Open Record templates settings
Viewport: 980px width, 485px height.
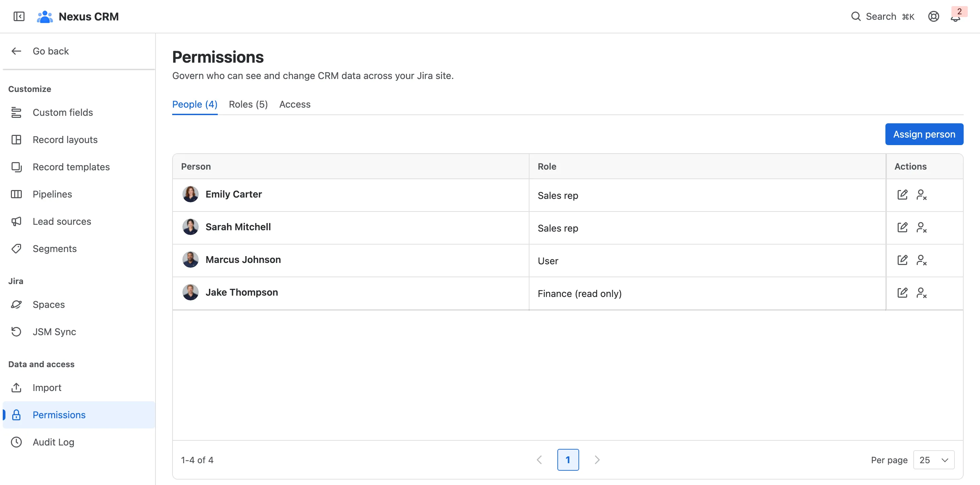[x=79, y=167]
